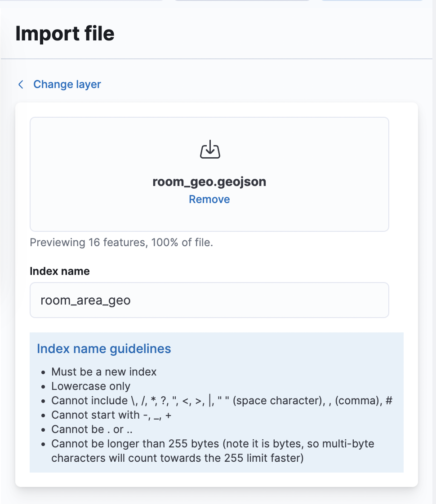
Task: Click the bullet before Must be a new index
Action: [44, 372]
